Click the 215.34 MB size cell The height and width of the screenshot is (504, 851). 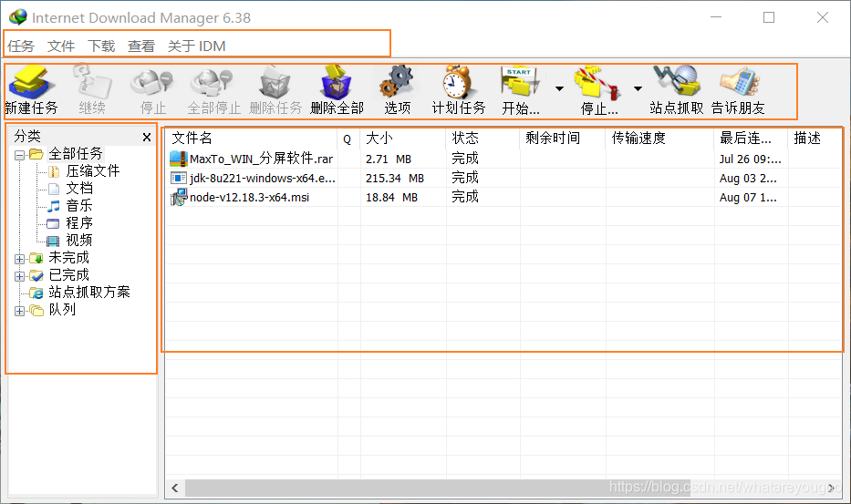tap(395, 178)
